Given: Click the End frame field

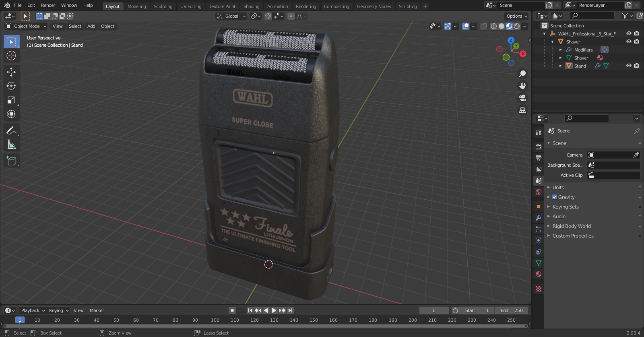Looking at the screenshot, I should click(512, 310).
